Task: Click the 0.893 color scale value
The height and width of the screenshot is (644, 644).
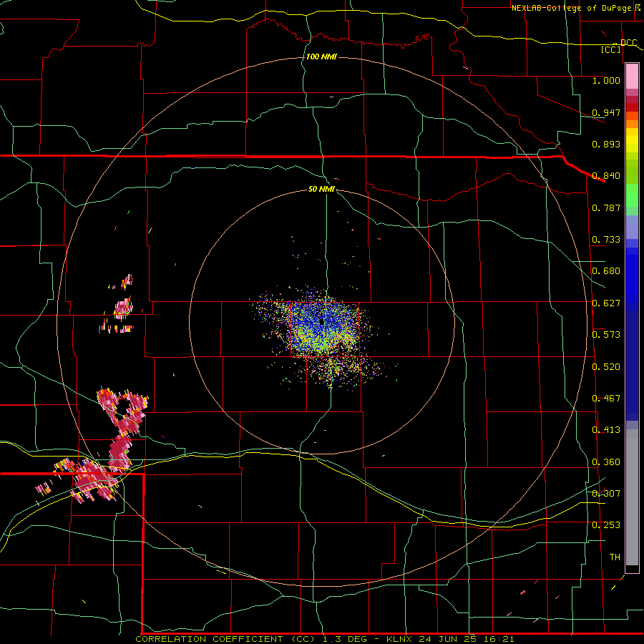Action: tap(606, 144)
